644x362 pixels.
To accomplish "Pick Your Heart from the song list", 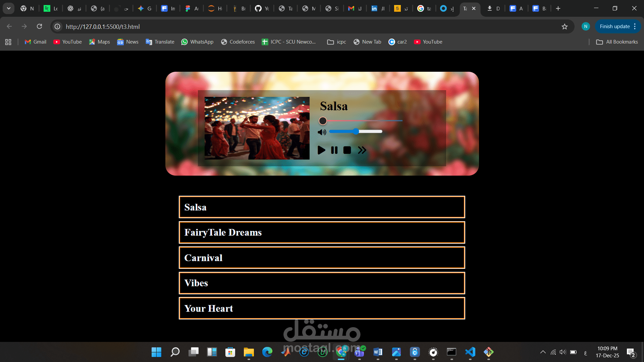I will coord(322,308).
